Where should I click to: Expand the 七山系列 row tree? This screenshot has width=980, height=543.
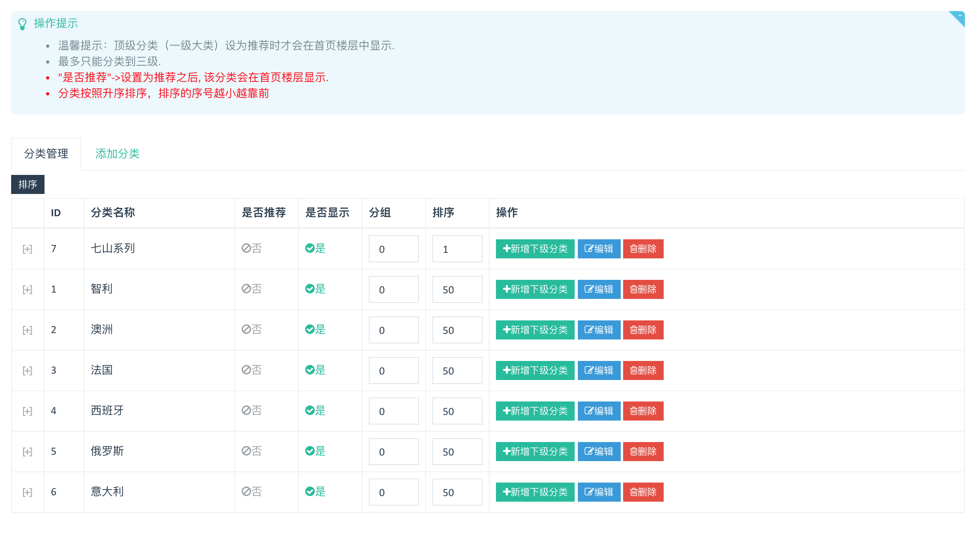coord(27,249)
